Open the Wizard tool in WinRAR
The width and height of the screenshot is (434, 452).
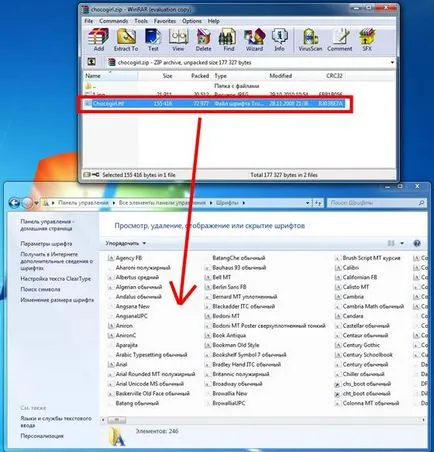click(x=254, y=39)
